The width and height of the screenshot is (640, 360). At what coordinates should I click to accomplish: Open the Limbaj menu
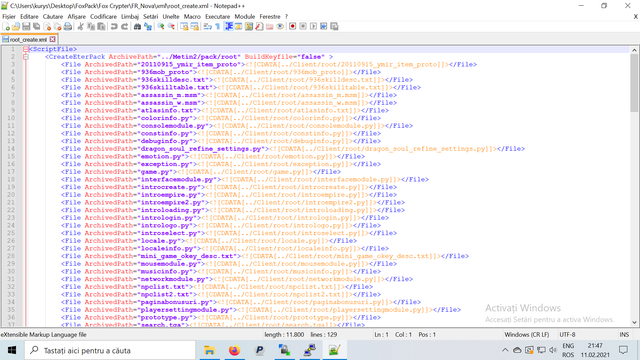(130, 17)
